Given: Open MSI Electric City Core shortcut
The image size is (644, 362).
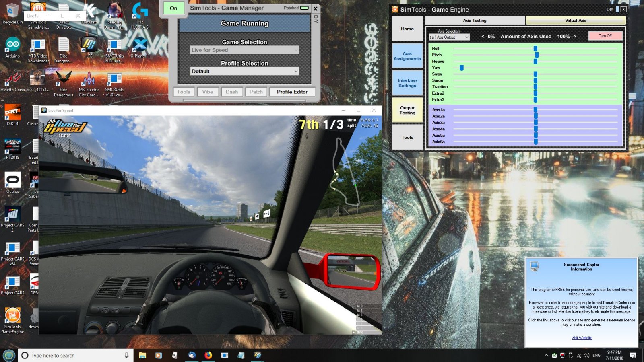Looking at the screenshot, I should click(89, 84).
